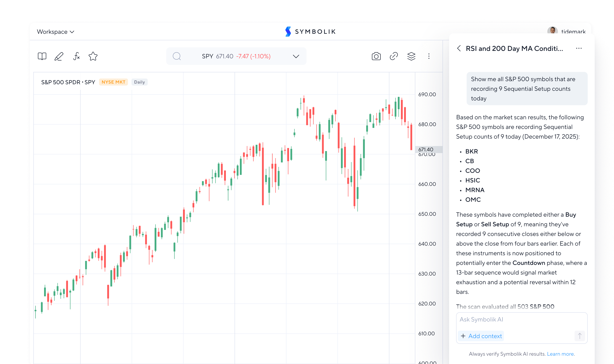Viewport: 614px width, 364px height.
Task: Click the Ask Symbolik AI input field
Action: (x=521, y=320)
